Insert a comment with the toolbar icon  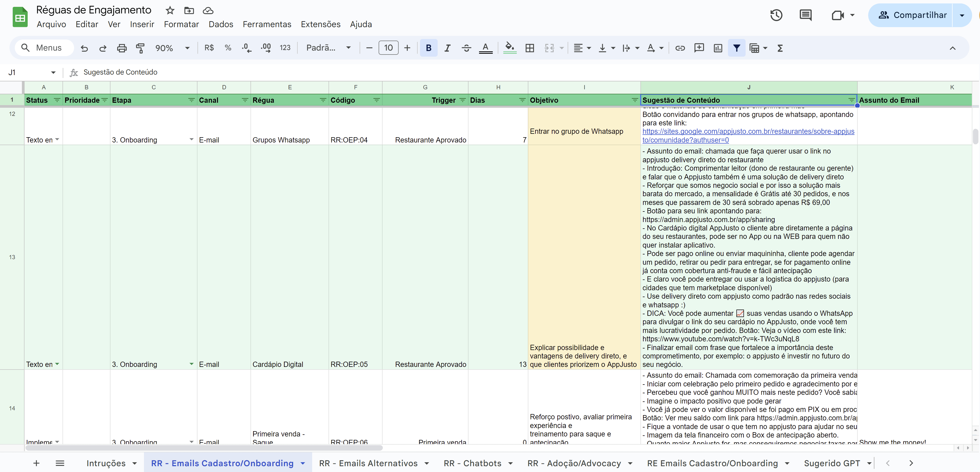[699, 48]
